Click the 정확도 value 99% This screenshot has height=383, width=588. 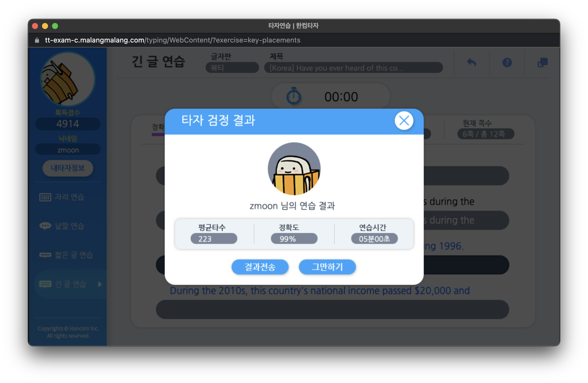click(294, 239)
